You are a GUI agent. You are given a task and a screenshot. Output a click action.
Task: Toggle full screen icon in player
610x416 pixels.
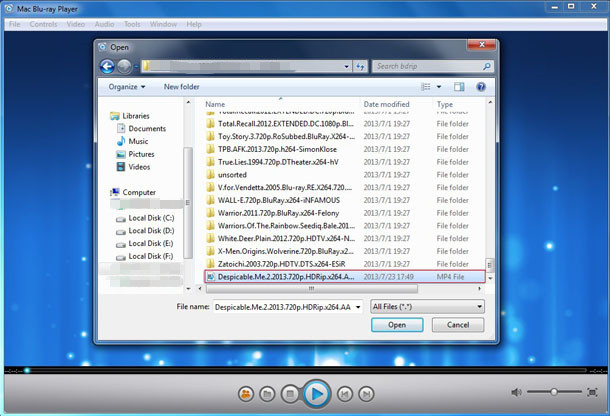pos(592,392)
